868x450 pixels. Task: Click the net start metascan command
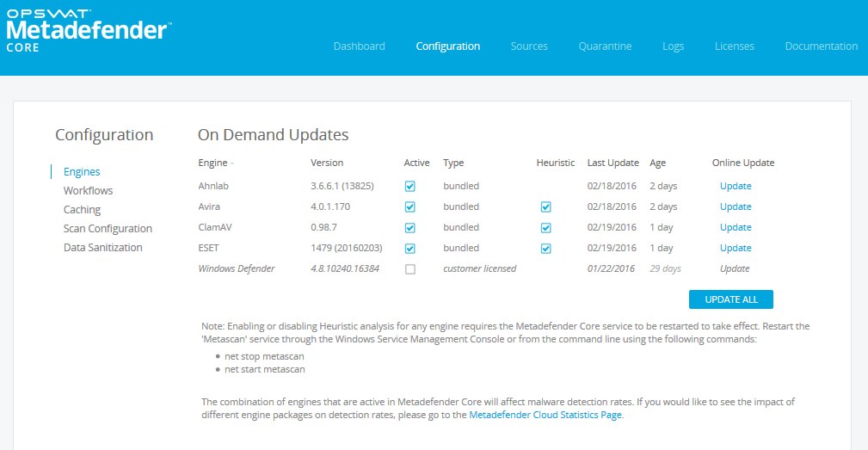[x=265, y=369]
